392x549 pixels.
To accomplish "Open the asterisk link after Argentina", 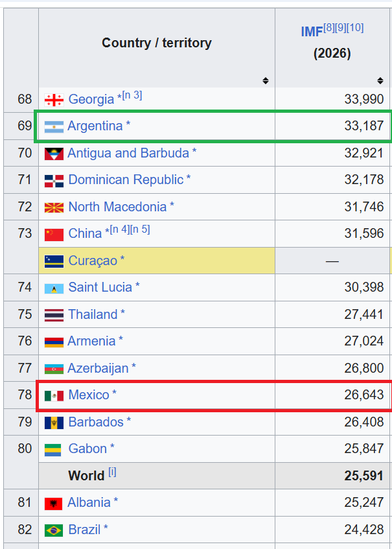I will click(x=128, y=124).
